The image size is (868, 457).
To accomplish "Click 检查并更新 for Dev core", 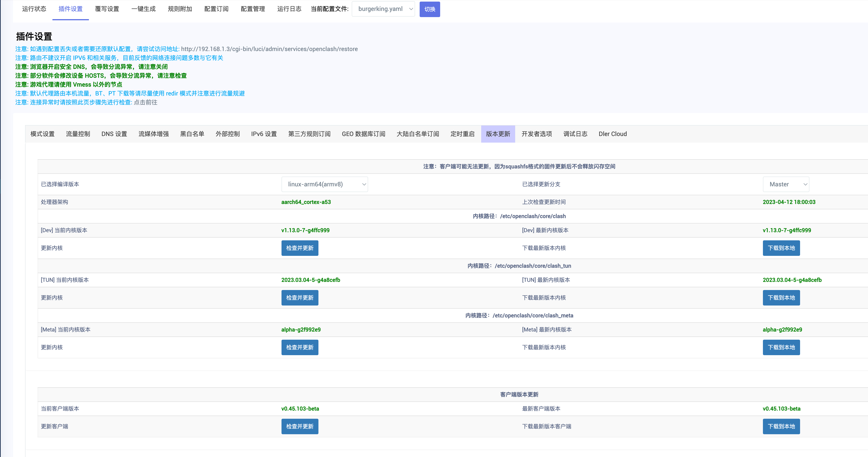I will [x=300, y=248].
